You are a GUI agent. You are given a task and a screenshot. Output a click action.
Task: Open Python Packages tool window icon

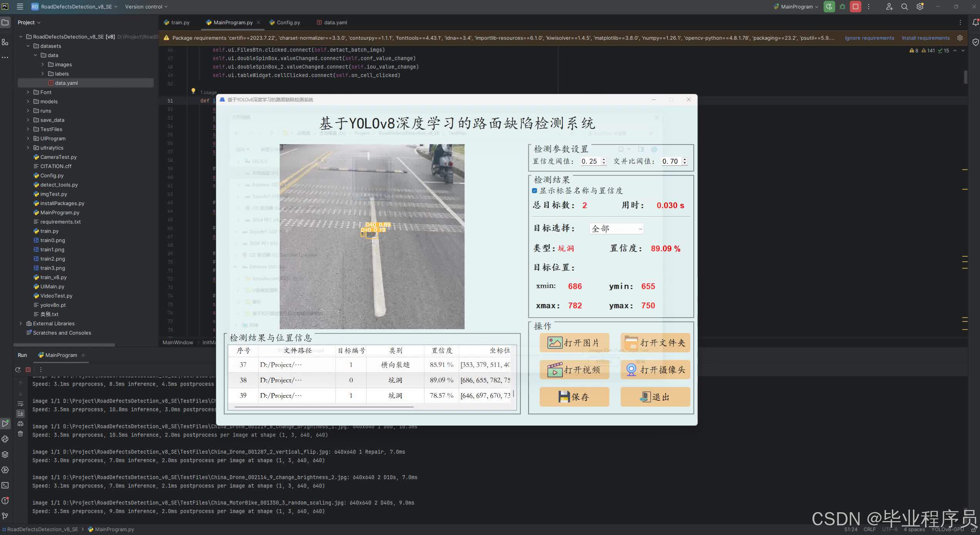click(5, 439)
